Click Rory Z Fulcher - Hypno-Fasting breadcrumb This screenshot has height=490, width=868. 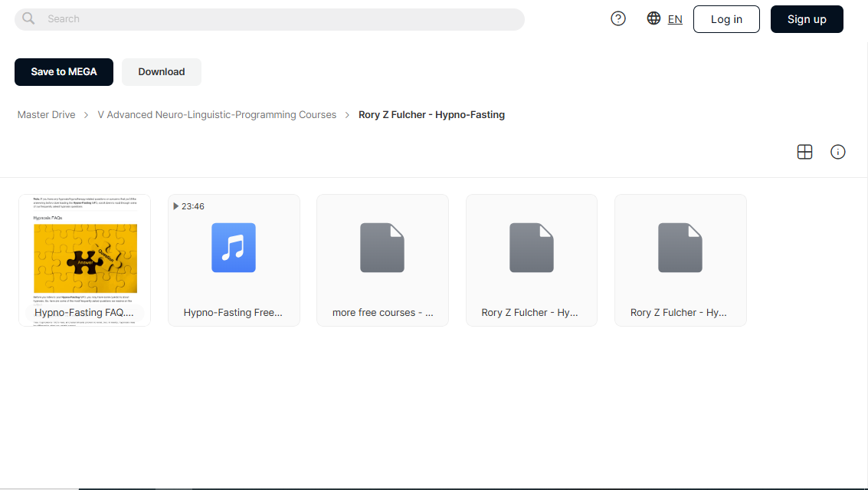click(432, 115)
